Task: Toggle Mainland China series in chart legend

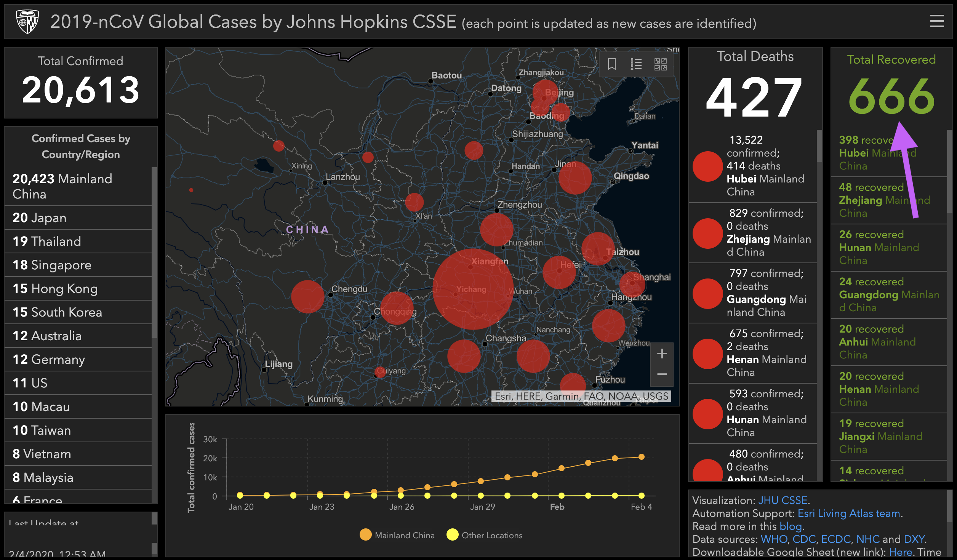Action: click(397, 535)
